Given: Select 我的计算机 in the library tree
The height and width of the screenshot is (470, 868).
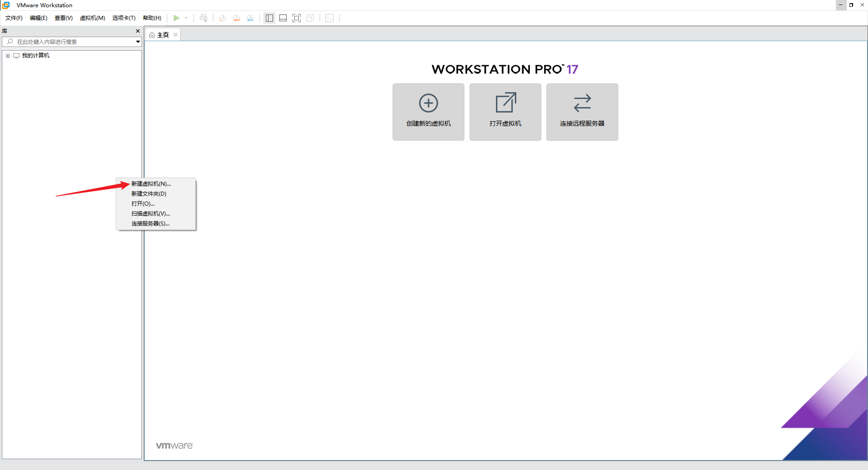Looking at the screenshot, I should click(x=36, y=56).
